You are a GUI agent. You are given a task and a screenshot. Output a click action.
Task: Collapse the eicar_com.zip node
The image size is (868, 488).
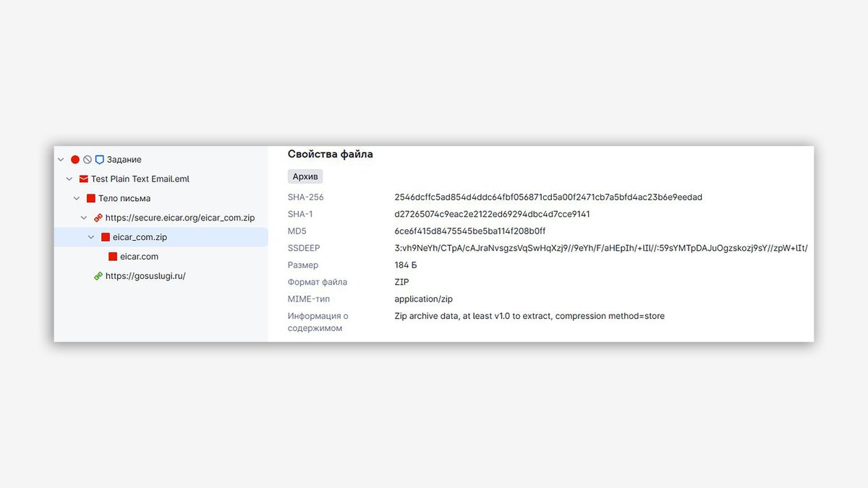(x=91, y=237)
